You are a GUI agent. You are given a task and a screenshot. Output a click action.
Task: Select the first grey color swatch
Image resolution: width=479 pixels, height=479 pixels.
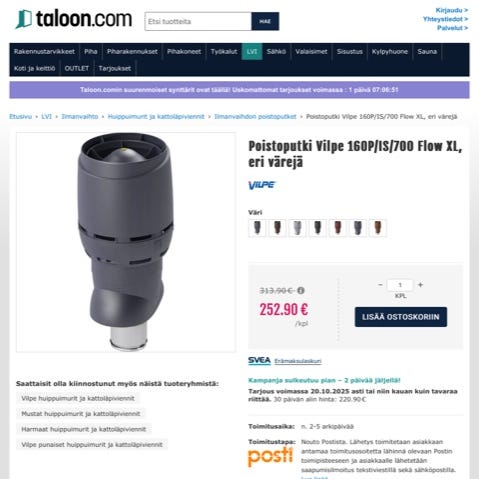[257, 228]
